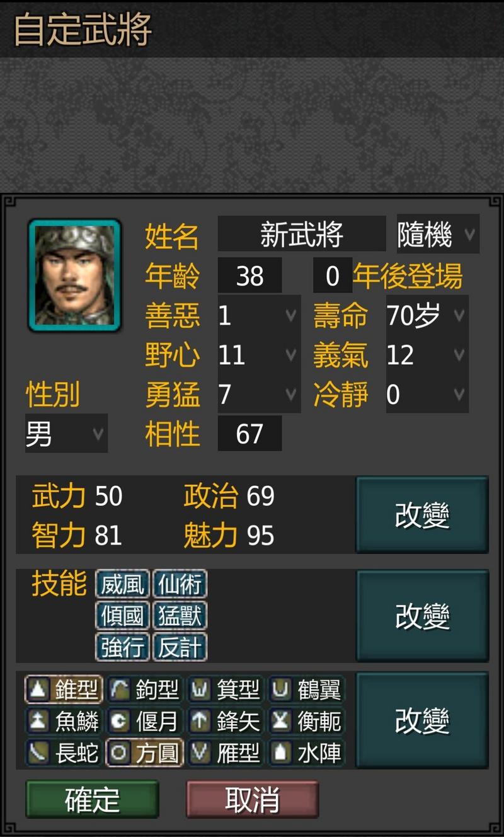
Task: Toggle the 長蛇 formation selection
Action: coord(64,753)
